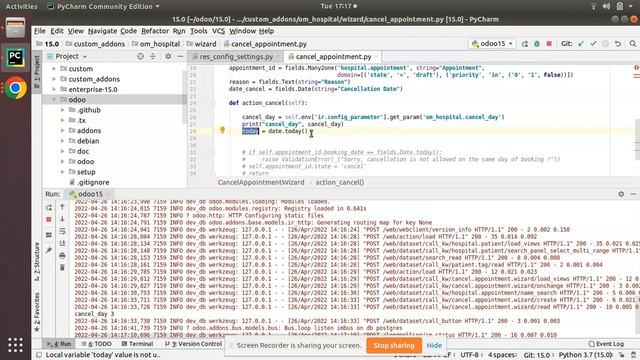640x360 pixels.
Task: Hide the Project panel with minus icon
Action: pyautogui.click(x=180, y=56)
